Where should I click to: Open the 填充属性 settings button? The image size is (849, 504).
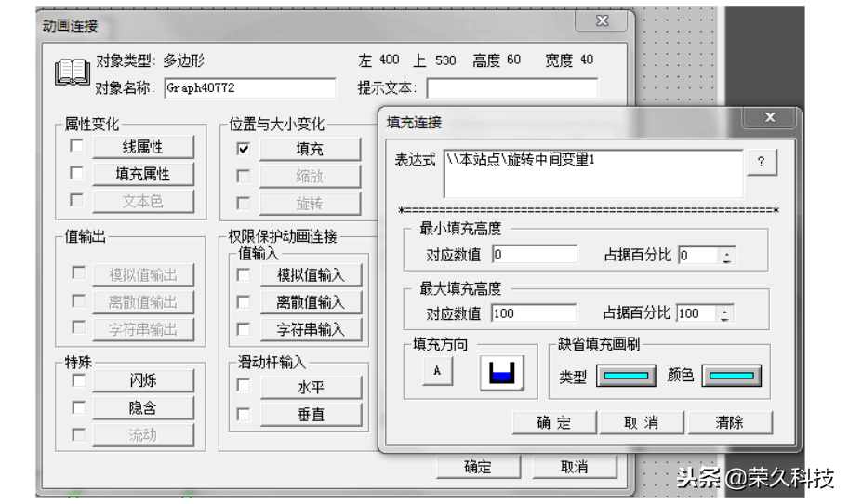pyautogui.click(x=143, y=174)
